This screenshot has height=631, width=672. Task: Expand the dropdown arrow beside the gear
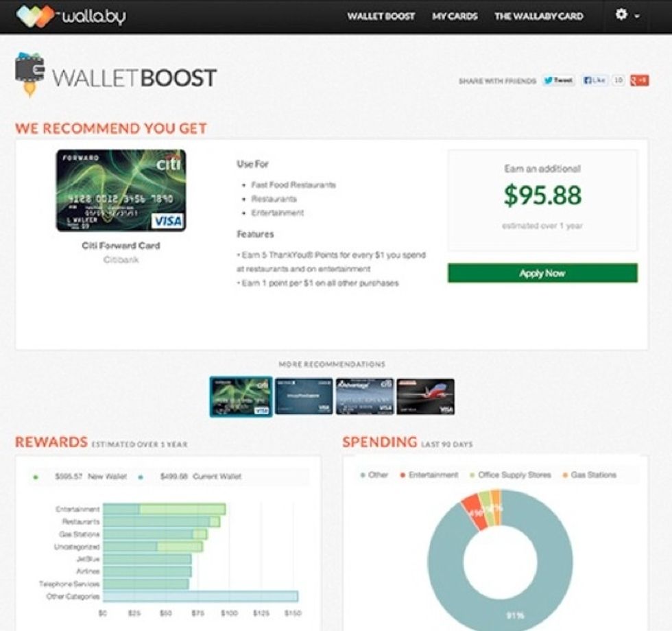pos(637,16)
